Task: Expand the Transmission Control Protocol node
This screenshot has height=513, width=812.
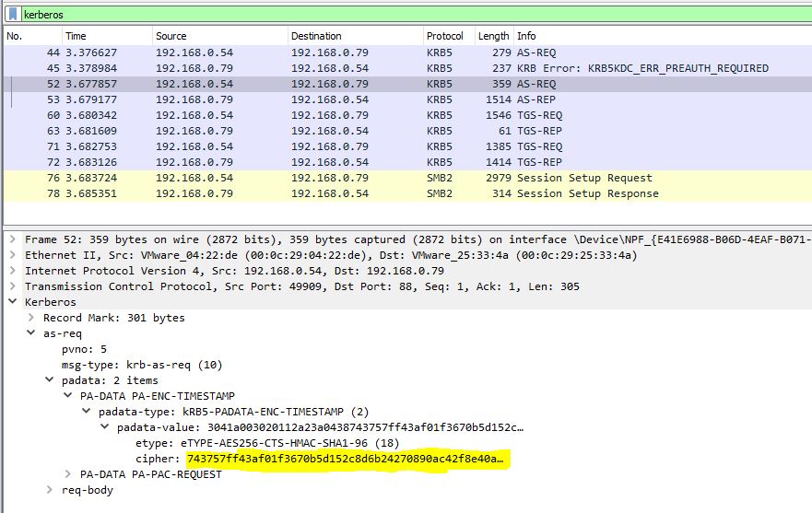Action: pyautogui.click(x=12, y=286)
